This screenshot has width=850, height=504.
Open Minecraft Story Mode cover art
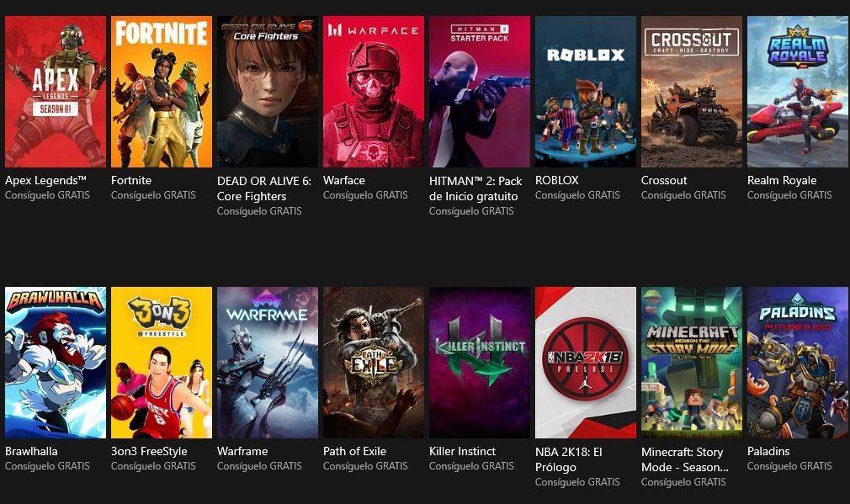[692, 363]
